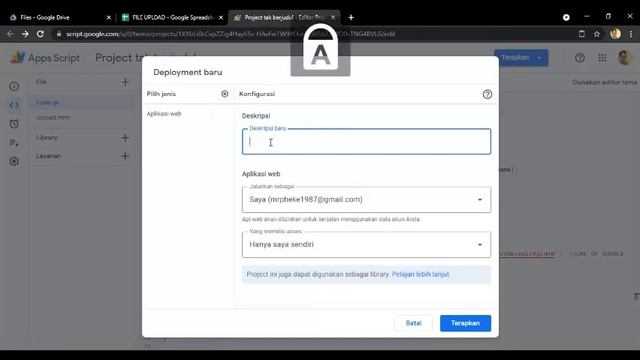Open the Apps Script help icon in the header
The image size is (640, 360).
(580, 58)
